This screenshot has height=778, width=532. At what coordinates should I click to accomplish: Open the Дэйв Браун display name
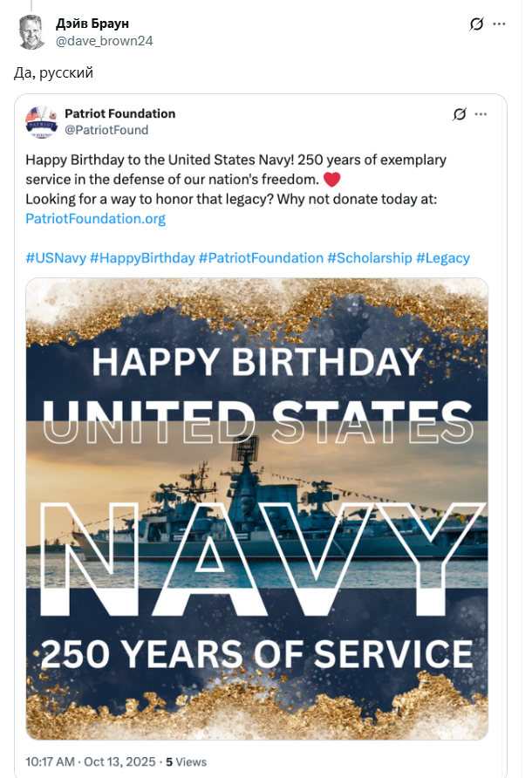[92, 24]
